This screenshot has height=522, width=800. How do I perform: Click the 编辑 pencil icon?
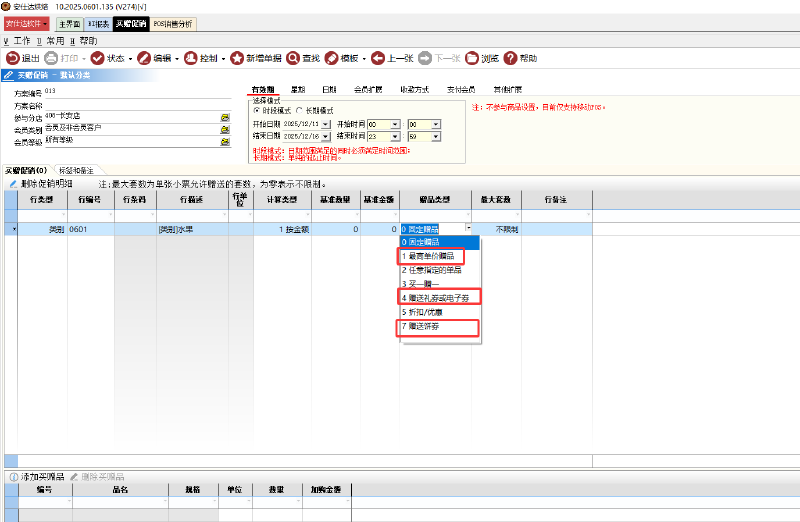click(x=144, y=58)
